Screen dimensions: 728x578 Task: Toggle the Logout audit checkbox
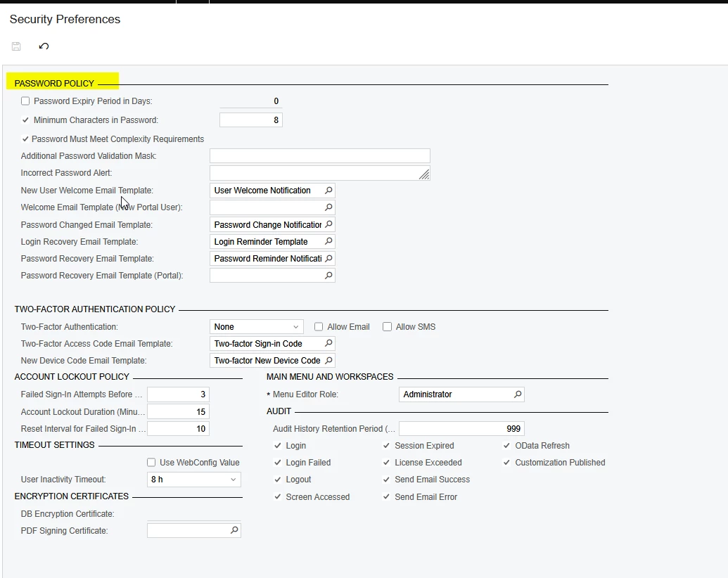pyautogui.click(x=278, y=480)
